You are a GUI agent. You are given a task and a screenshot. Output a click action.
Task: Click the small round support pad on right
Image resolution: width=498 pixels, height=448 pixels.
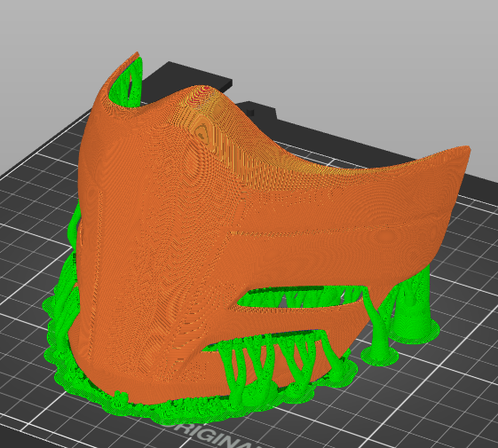[380, 356]
